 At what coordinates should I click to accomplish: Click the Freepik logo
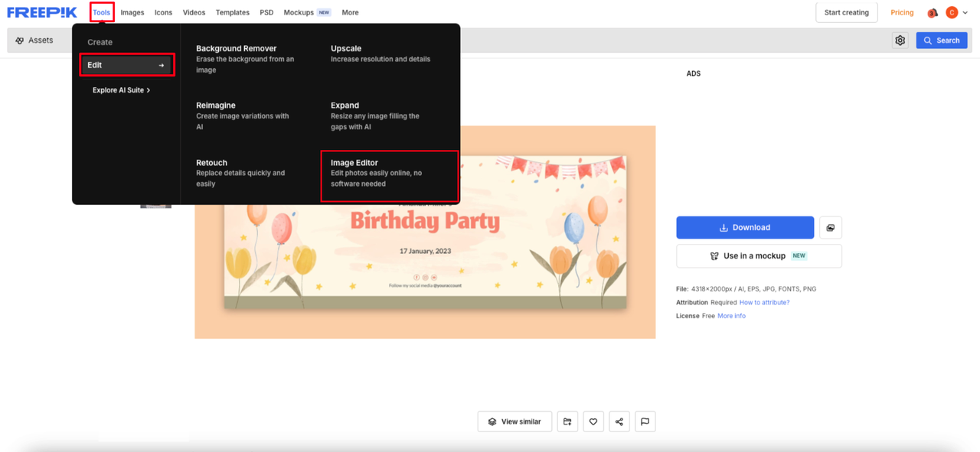(x=42, y=12)
